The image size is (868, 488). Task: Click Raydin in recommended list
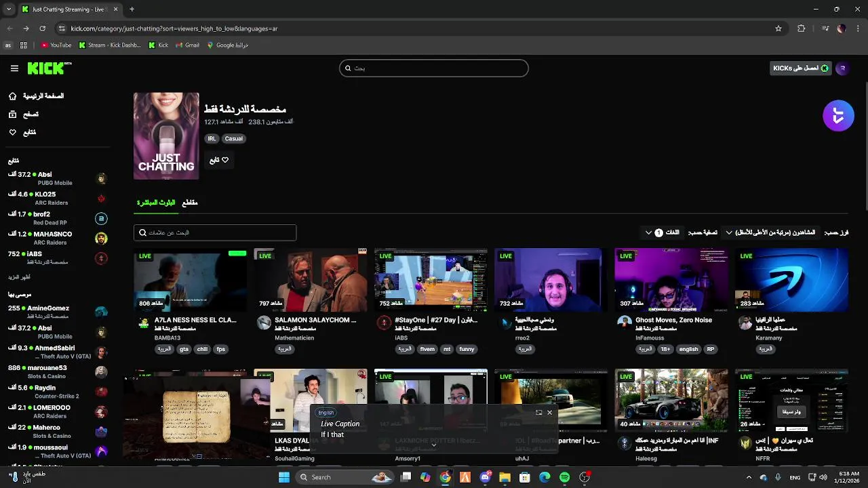tap(45, 388)
